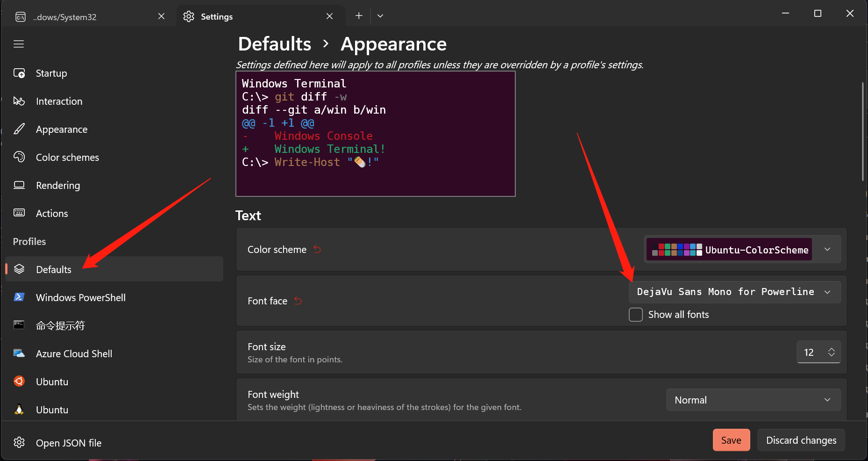Screen dimensions: 868x461
Task: Click the Color schemes palette icon
Action: (19, 157)
